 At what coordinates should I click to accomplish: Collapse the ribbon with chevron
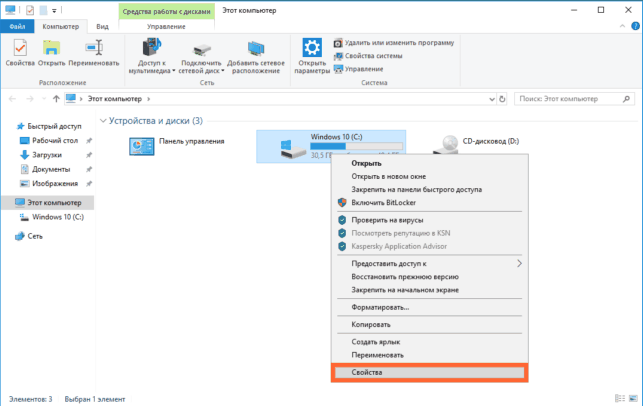(622, 26)
